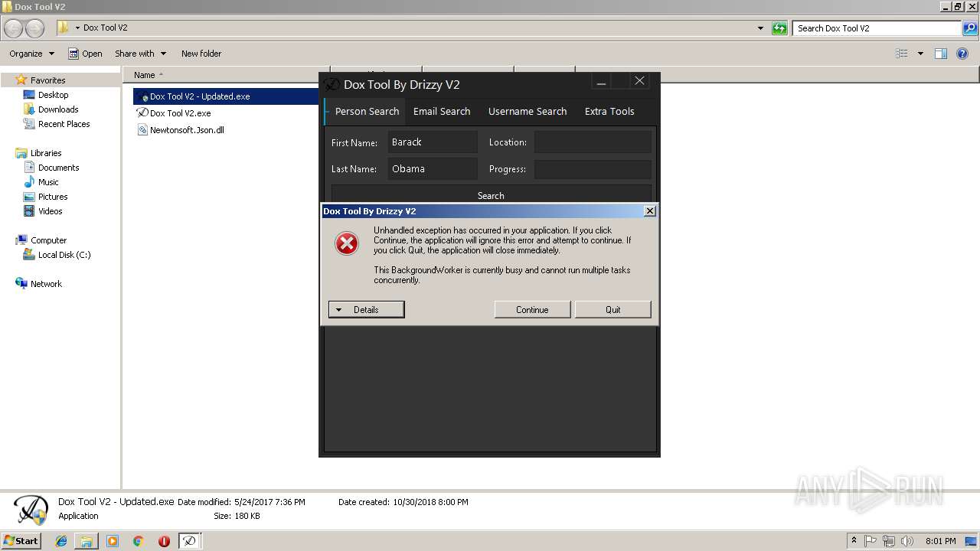
Task: Click the Start button
Action: click(21, 541)
